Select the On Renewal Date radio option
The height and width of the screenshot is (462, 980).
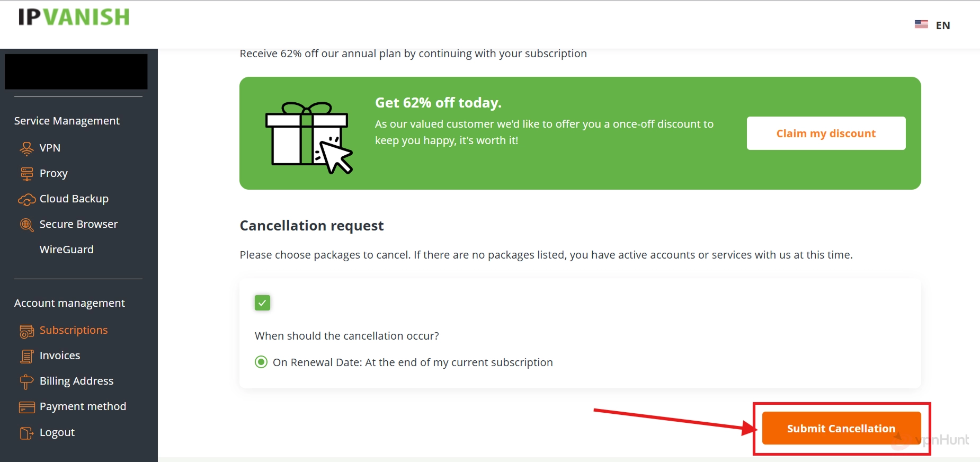coord(261,362)
